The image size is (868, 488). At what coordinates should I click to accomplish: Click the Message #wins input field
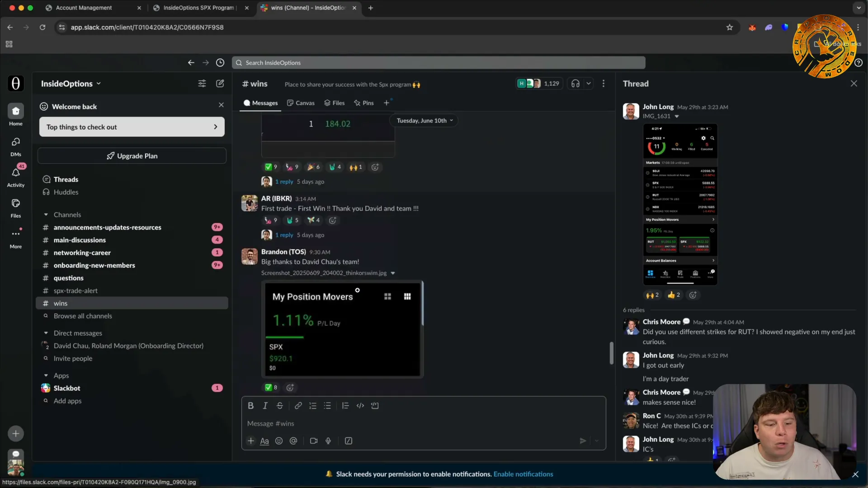pyautogui.click(x=423, y=423)
